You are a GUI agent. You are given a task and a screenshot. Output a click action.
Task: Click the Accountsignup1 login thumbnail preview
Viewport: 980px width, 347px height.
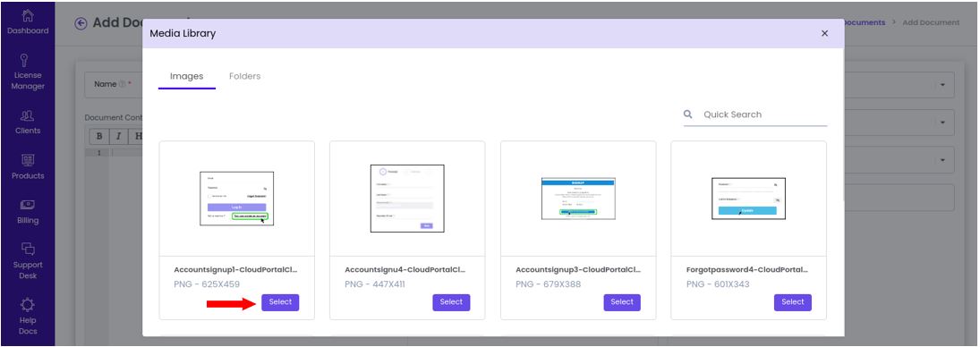click(237, 199)
